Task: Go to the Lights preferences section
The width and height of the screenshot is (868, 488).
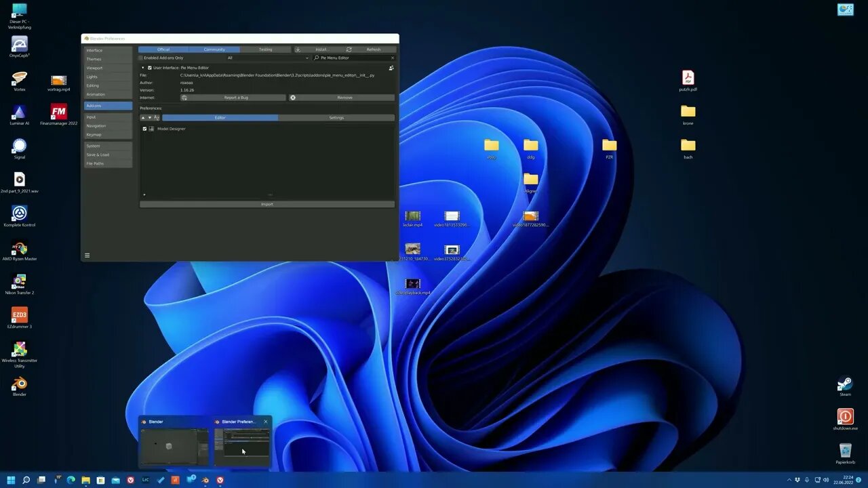Action: click(108, 77)
